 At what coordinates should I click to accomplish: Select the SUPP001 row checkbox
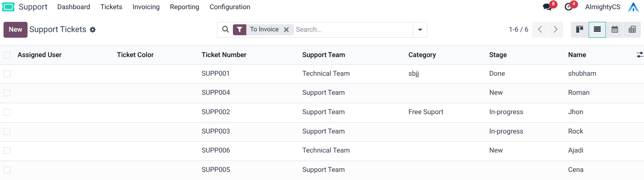7,74
